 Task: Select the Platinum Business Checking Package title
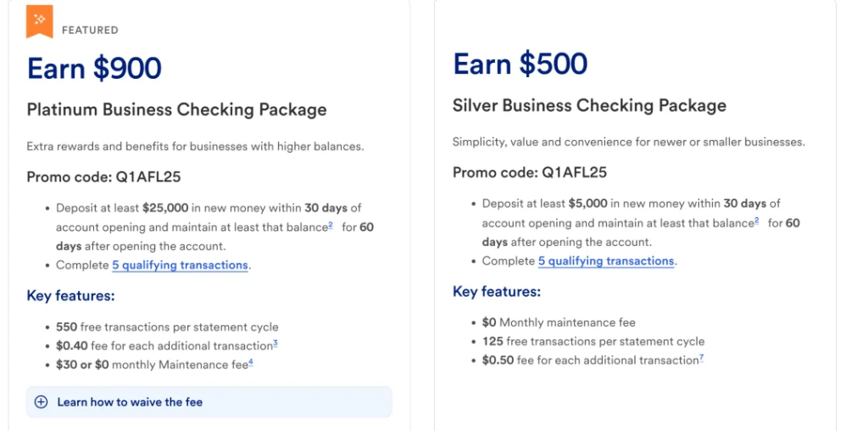176,109
